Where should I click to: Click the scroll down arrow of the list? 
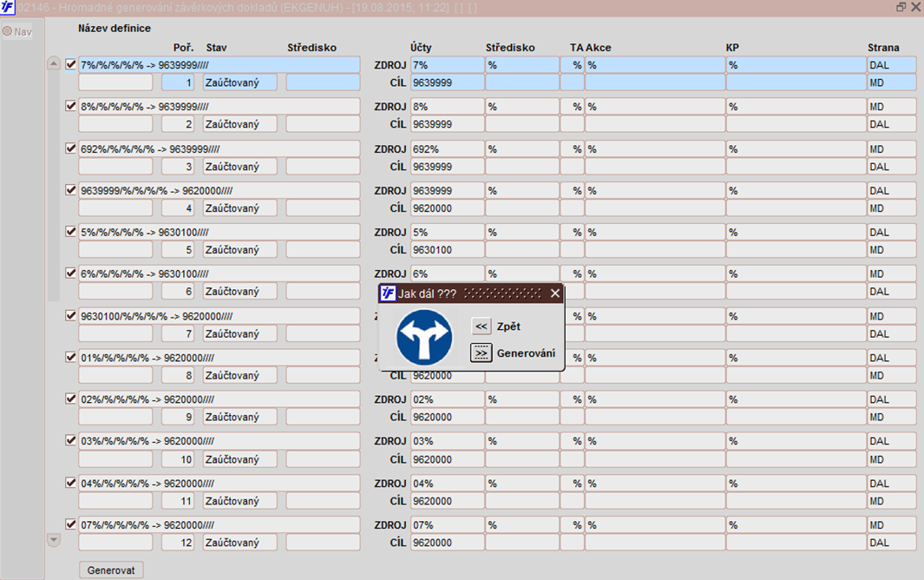[54, 539]
